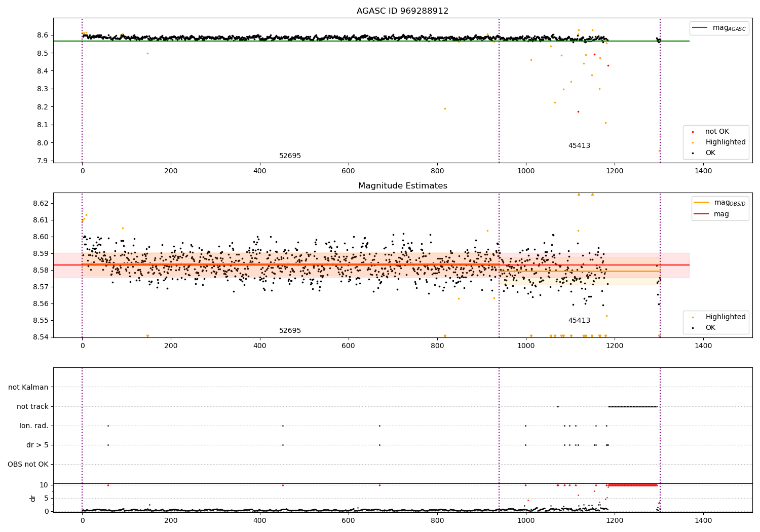Click the 'not OK' legend entry in top plot
The height and width of the screenshot is (532, 760).
point(717,132)
